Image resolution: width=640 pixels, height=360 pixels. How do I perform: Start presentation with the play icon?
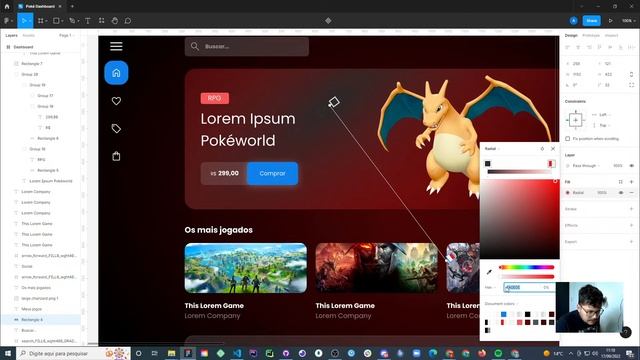(x=611, y=20)
